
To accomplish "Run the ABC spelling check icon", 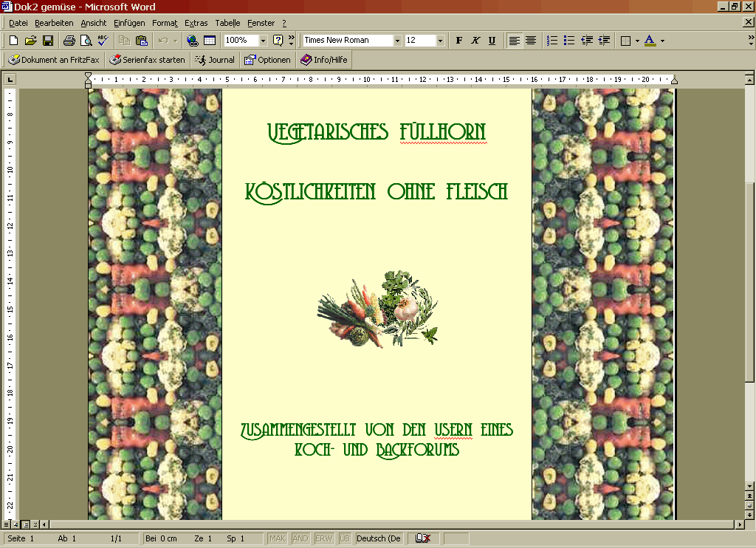I will click(103, 41).
